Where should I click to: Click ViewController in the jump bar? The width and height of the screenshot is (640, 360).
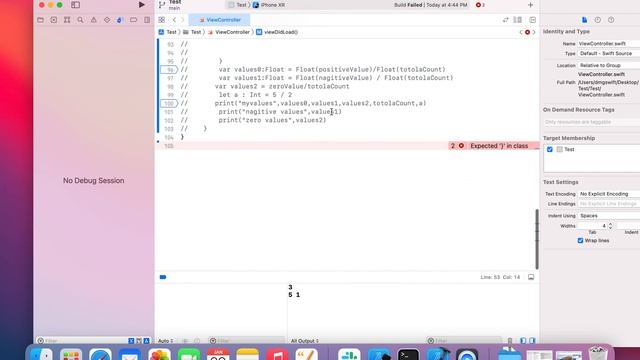[x=229, y=32]
